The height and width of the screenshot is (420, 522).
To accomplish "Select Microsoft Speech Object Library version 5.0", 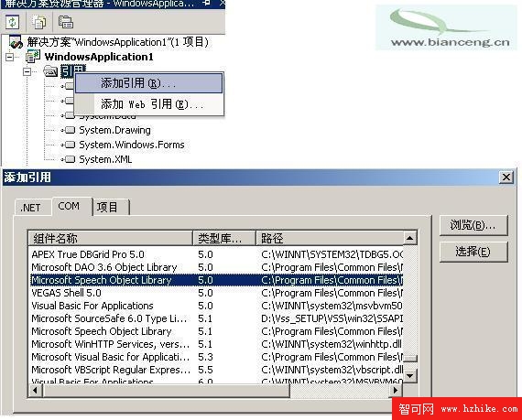I will (x=216, y=280).
